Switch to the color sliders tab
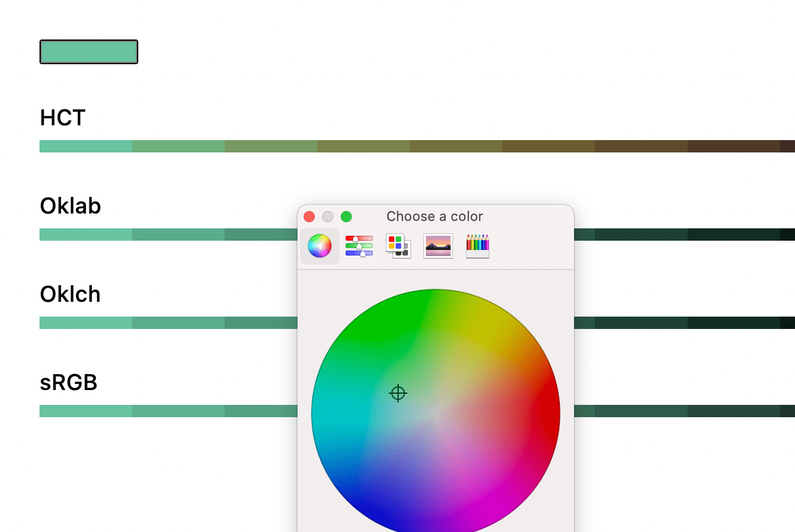The height and width of the screenshot is (532, 795). point(359,246)
